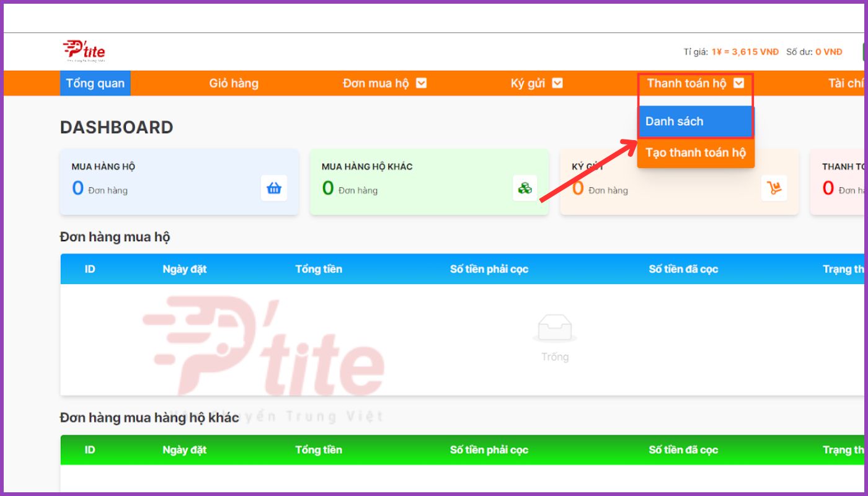868x496 pixels.
Task: Click Ngày đặt header in green table
Action: pyautogui.click(x=185, y=449)
